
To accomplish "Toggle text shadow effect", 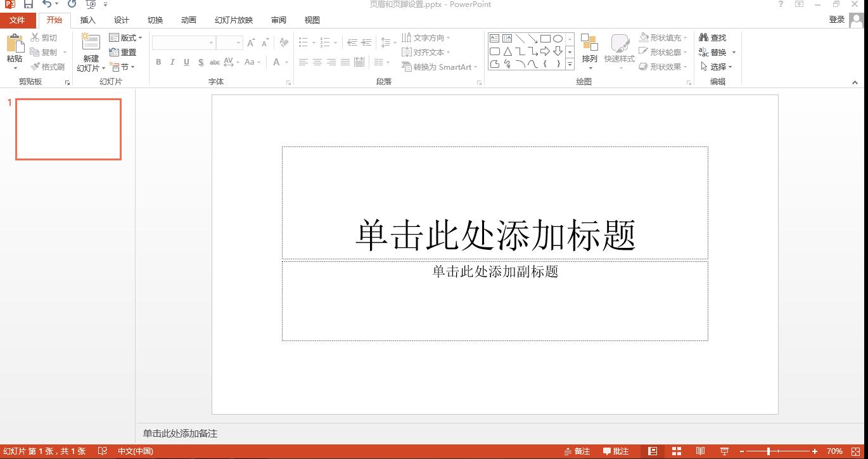I will (x=201, y=62).
